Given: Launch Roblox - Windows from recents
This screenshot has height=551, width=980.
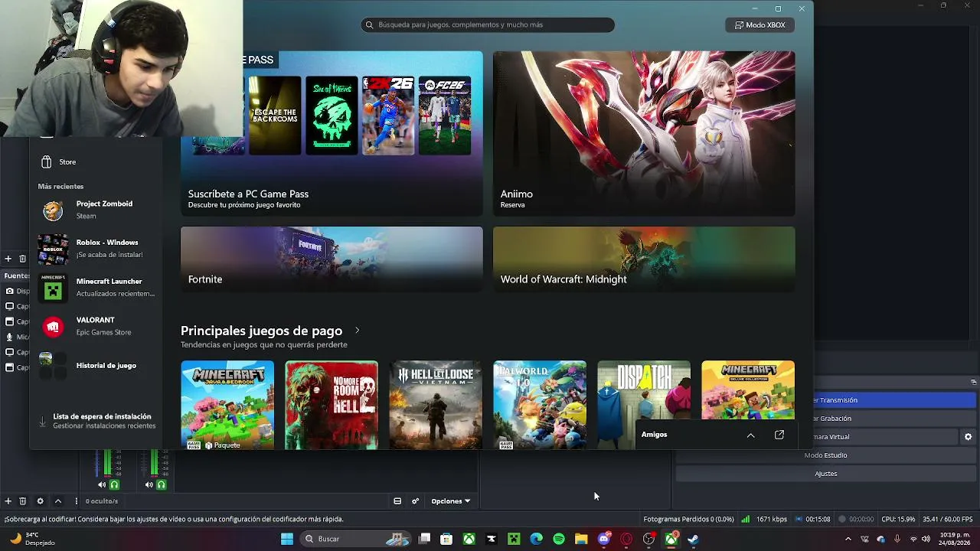Looking at the screenshot, I should pyautogui.click(x=96, y=249).
